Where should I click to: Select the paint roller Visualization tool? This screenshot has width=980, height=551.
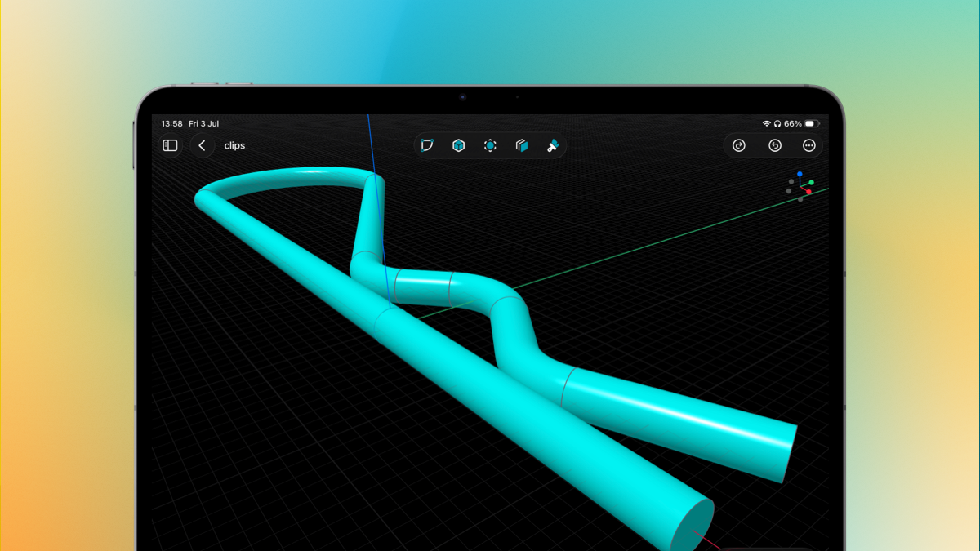click(x=553, y=145)
